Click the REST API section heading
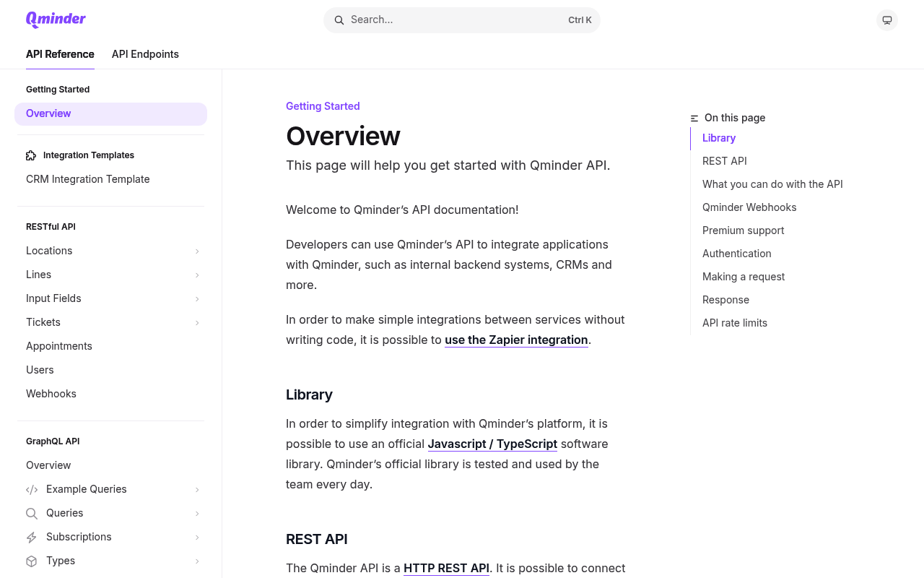Image resolution: width=924 pixels, height=578 pixels. 316,539
